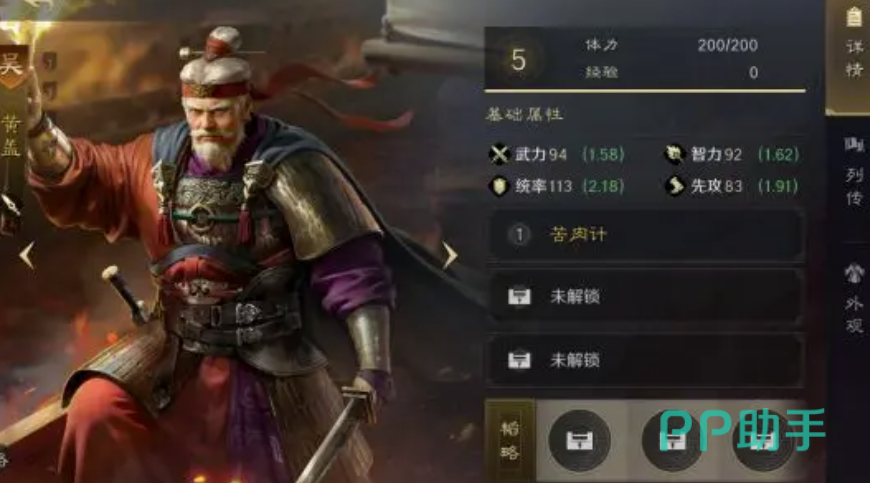Click the gold experience progress bar
This screenshot has width=870, height=483.
(645, 90)
